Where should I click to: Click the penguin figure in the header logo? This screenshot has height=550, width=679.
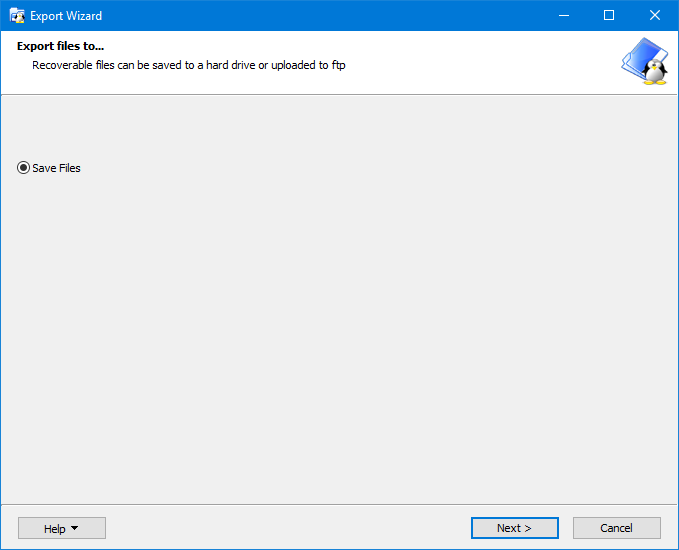[655, 72]
